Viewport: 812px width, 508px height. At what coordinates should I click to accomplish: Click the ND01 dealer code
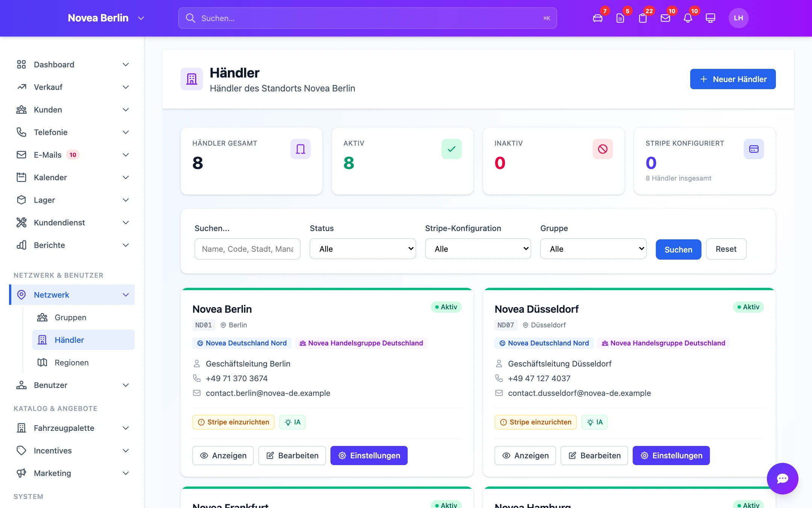204,325
